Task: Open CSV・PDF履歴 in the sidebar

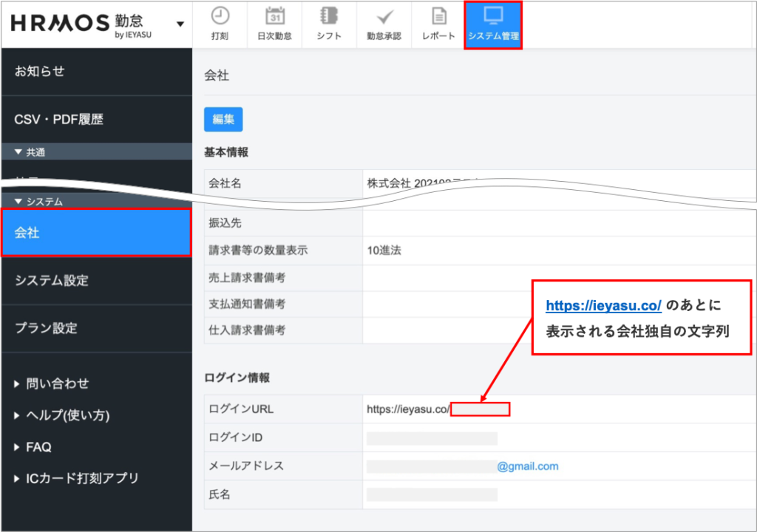Action: click(59, 119)
